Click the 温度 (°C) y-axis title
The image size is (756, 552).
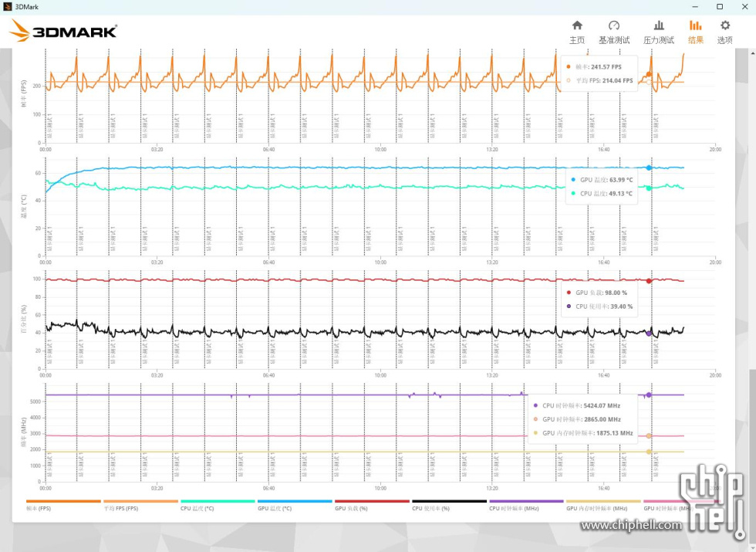coord(24,207)
